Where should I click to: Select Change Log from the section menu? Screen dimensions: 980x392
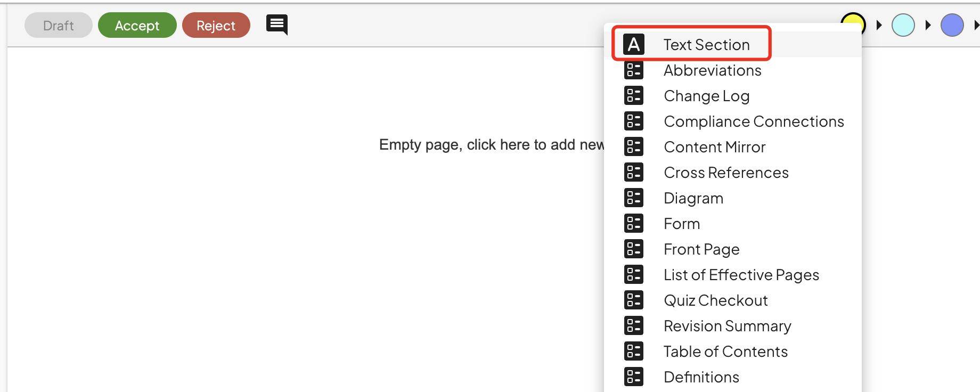click(x=706, y=95)
